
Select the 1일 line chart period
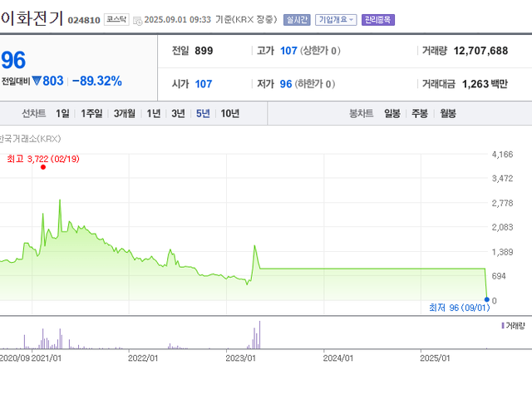tap(63, 114)
